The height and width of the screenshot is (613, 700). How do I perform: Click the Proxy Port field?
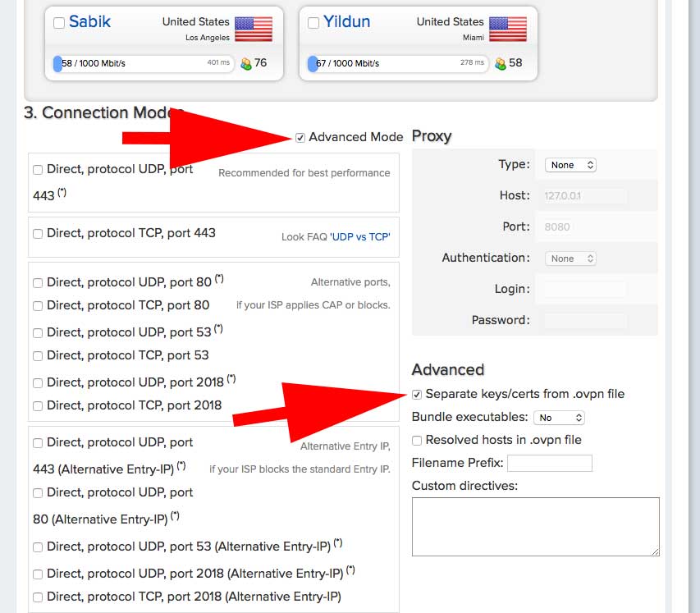click(x=586, y=226)
